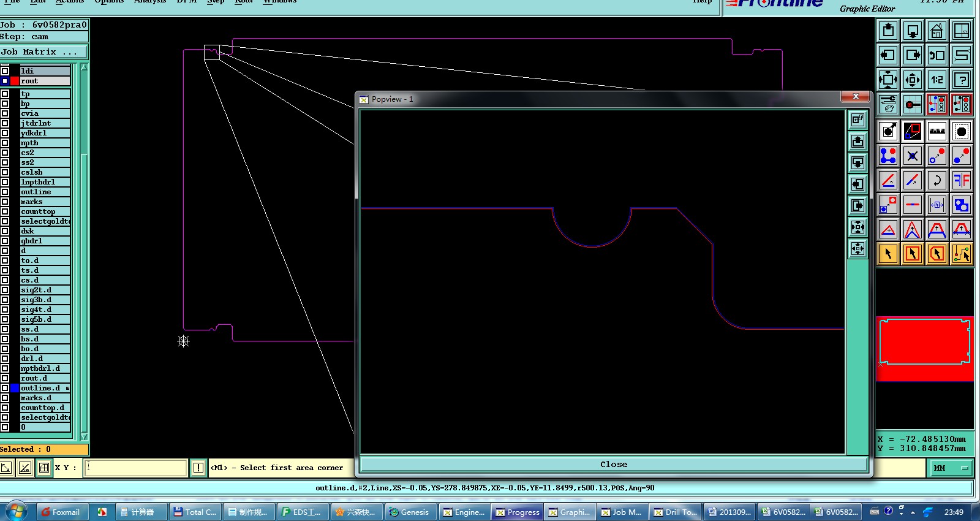The height and width of the screenshot is (521, 980).
Task: Click the pan down view icon
Action: (x=913, y=30)
